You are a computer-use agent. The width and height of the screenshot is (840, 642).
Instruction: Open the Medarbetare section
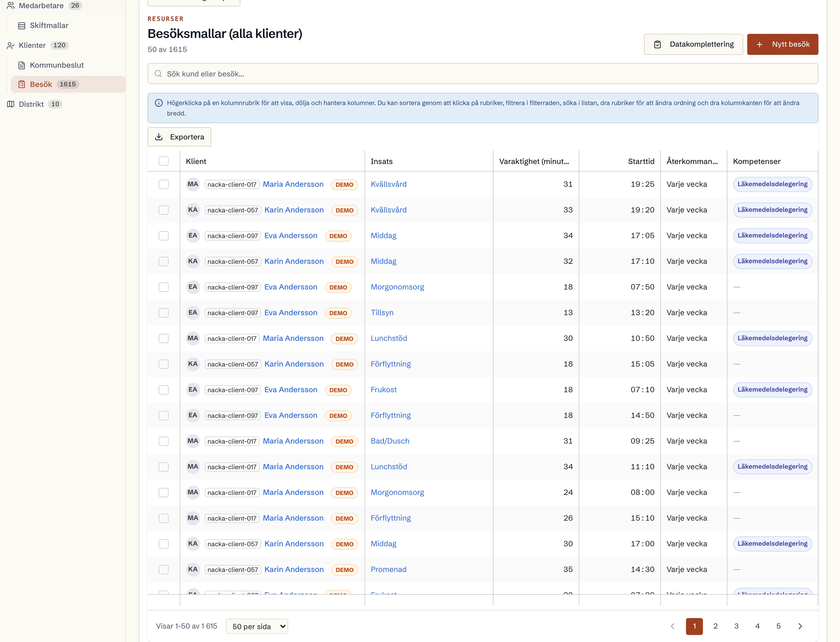coord(41,6)
